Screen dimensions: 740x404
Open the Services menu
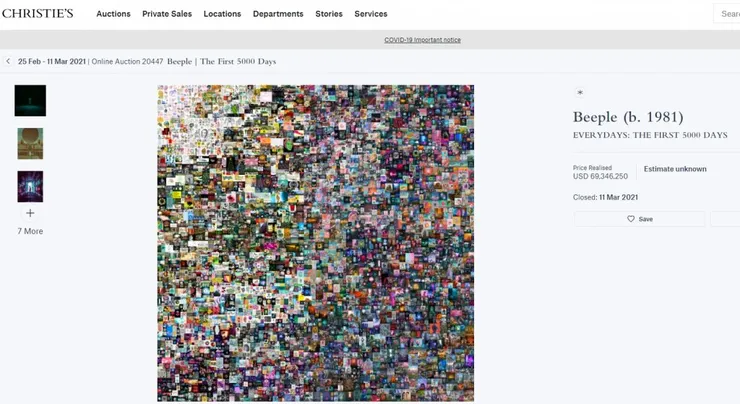371,14
